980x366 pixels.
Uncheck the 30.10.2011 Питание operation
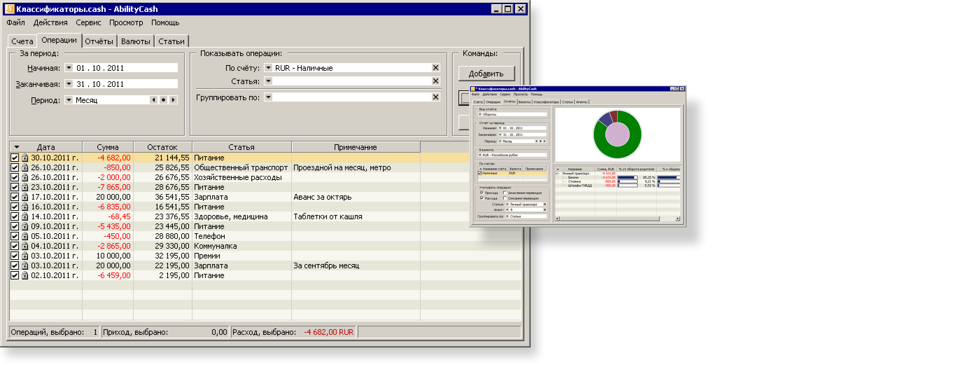coord(15,158)
